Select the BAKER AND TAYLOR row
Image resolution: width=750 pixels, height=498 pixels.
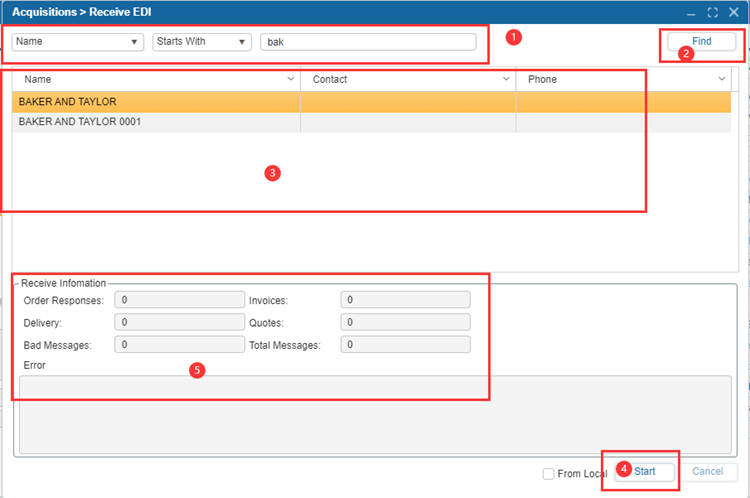click(x=371, y=102)
